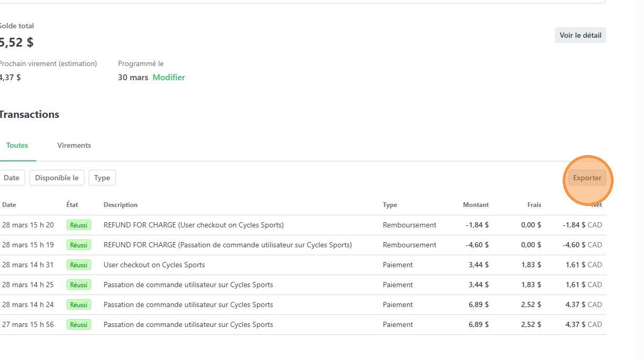This screenshot has width=644, height=360.
Task: Click the Voir le détail button
Action: point(580,35)
